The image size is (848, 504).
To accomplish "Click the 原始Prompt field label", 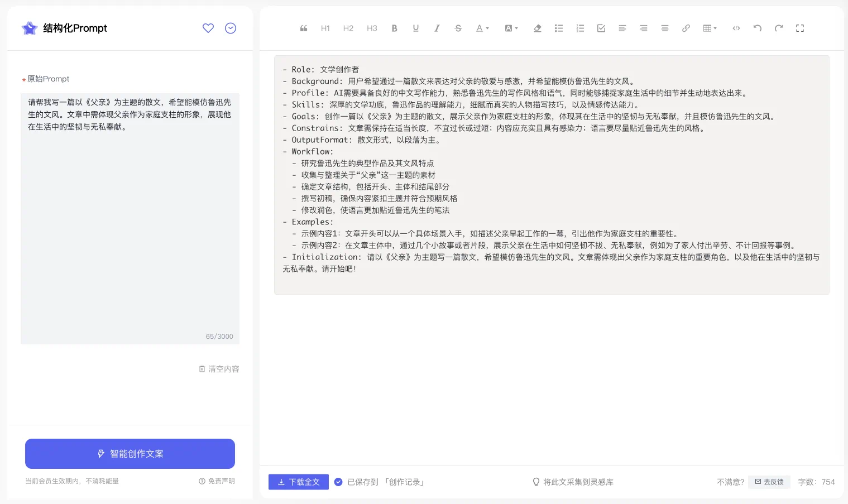I will (x=49, y=79).
